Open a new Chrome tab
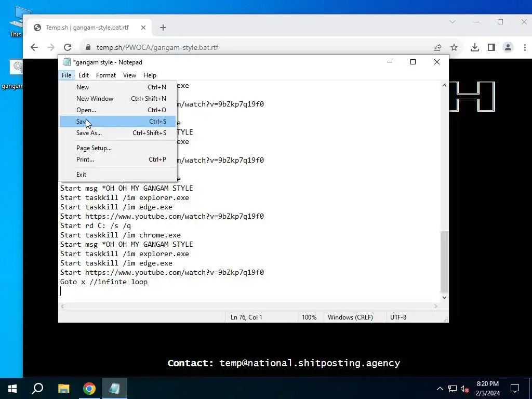 coord(163,28)
